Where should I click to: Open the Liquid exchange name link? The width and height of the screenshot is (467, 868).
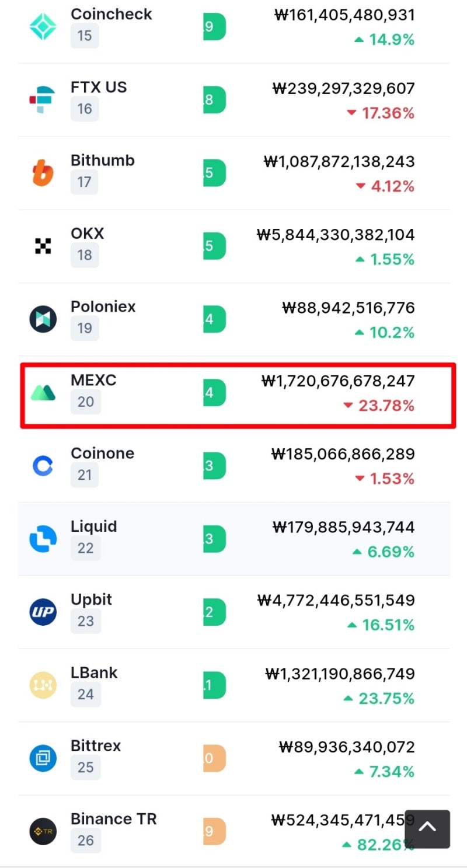click(x=94, y=527)
